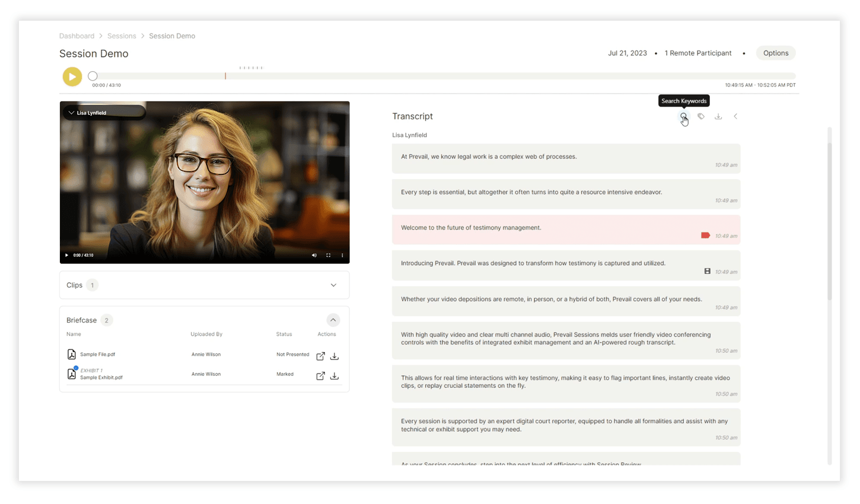Select the line 'Whether your video depositions are remote'
The image size is (860, 504).
click(x=566, y=301)
